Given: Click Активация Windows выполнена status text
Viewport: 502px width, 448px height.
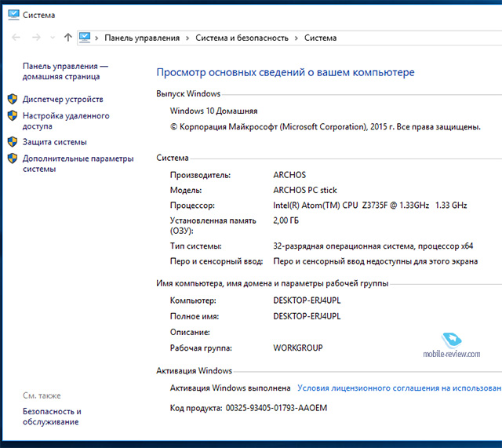Looking at the screenshot, I should (x=230, y=388).
